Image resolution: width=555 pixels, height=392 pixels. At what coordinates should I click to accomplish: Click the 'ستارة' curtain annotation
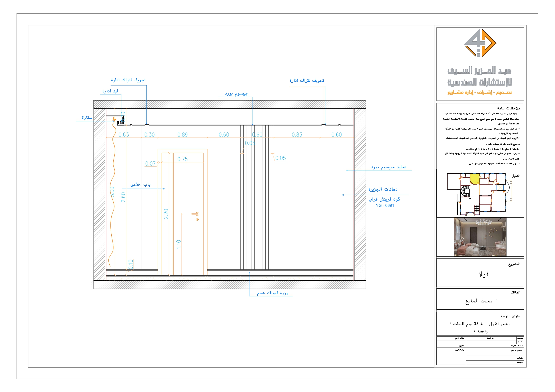point(87,118)
